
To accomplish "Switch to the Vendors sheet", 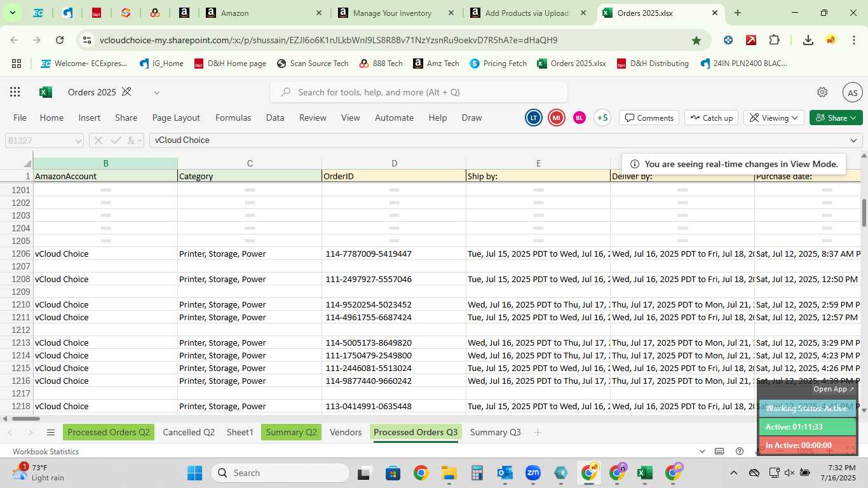I will (x=346, y=432).
